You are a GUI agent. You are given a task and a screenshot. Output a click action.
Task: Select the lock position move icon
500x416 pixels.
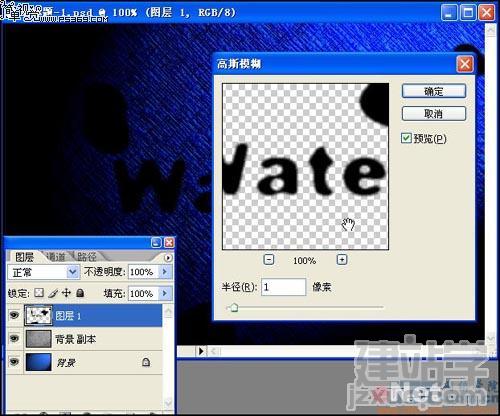click(x=66, y=293)
